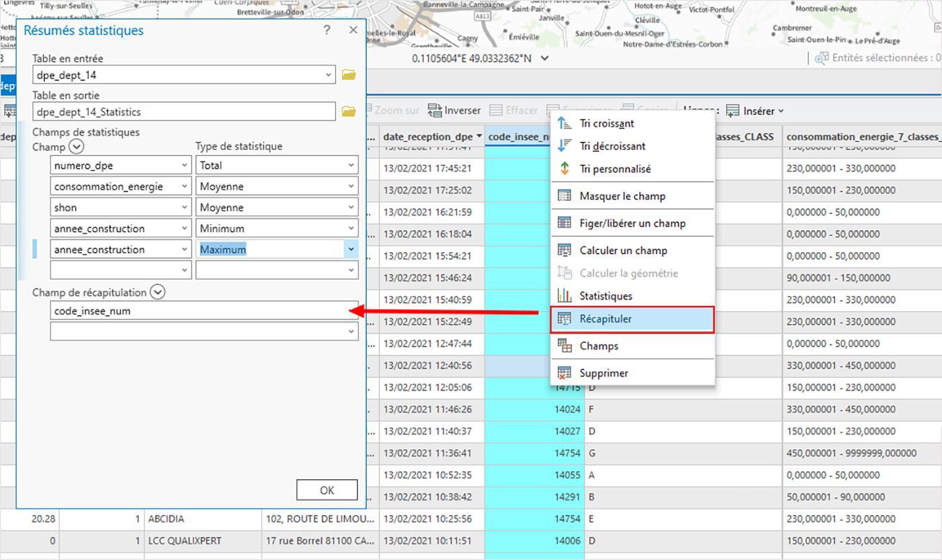This screenshot has width=942, height=560.
Task: Choose Tri croissant from context menu
Action: tap(632, 124)
